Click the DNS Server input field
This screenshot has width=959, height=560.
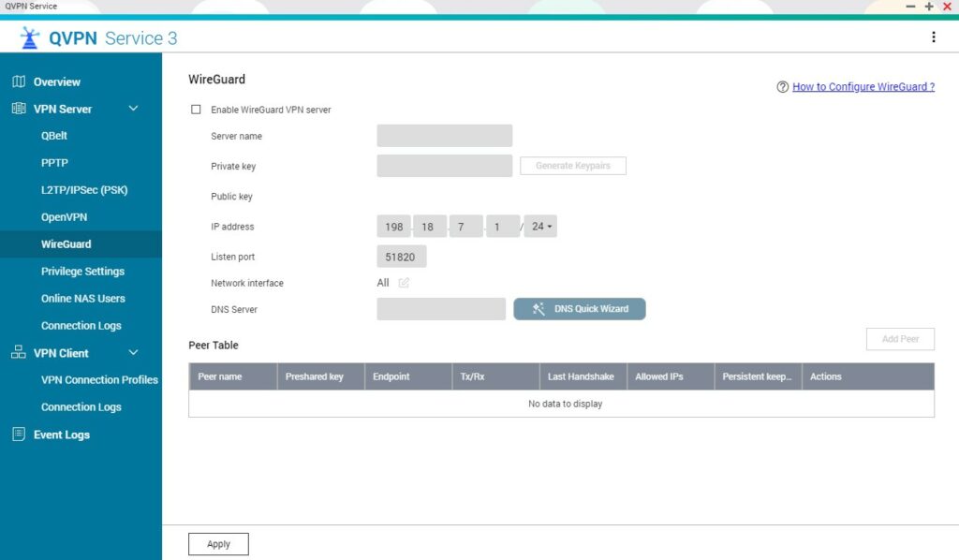(441, 309)
